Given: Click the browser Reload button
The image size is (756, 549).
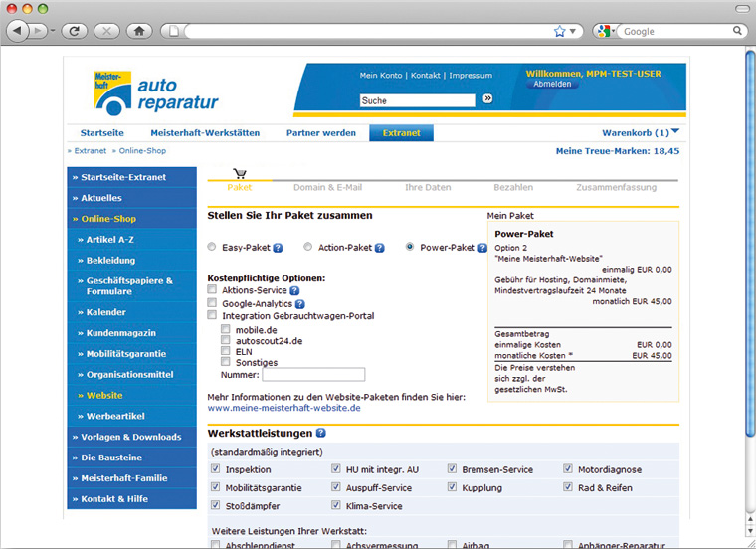Looking at the screenshot, I should click(74, 31).
